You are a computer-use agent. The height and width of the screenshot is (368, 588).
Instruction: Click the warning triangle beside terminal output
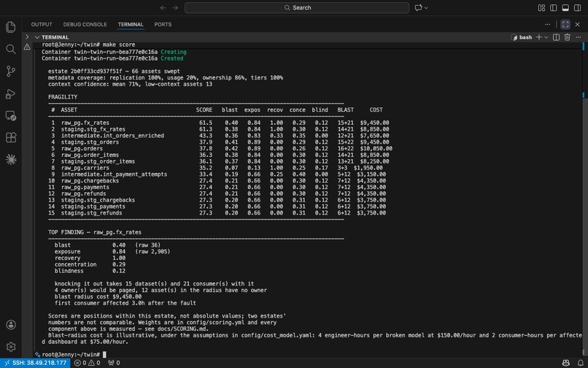pyautogui.click(x=27, y=47)
